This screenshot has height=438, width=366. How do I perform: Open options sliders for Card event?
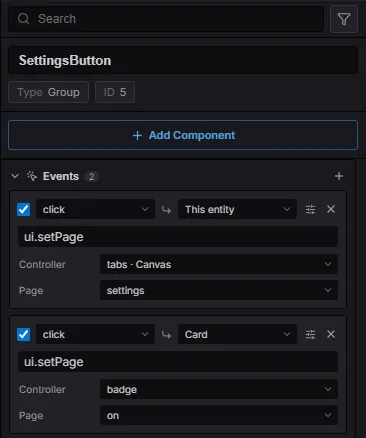pyautogui.click(x=310, y=334)
